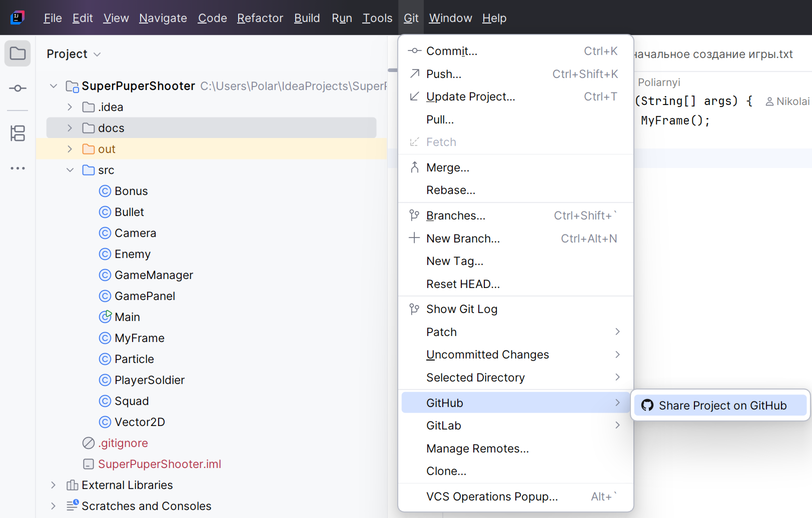Open the View menu

click(x=115, y=18)
